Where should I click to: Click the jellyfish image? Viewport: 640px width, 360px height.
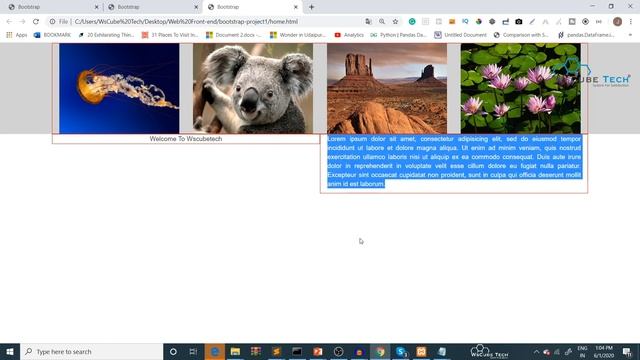click(119, 89)
